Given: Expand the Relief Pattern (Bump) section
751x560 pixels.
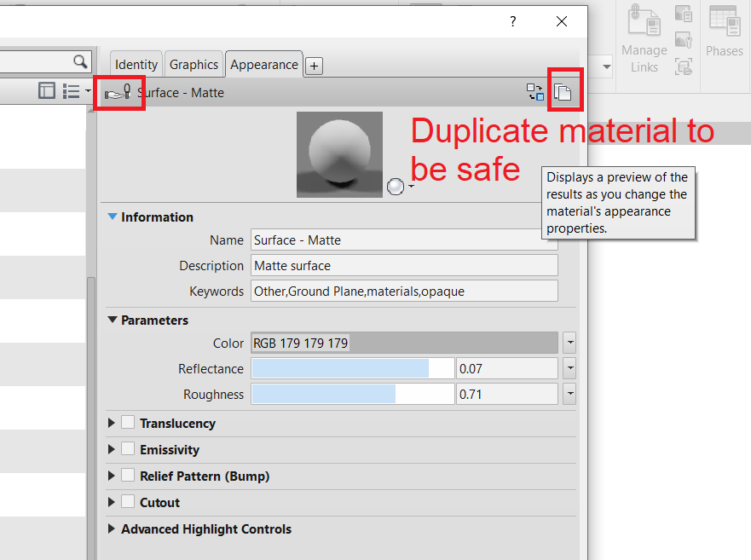Looking at the screenshot, I should [111, 476].
